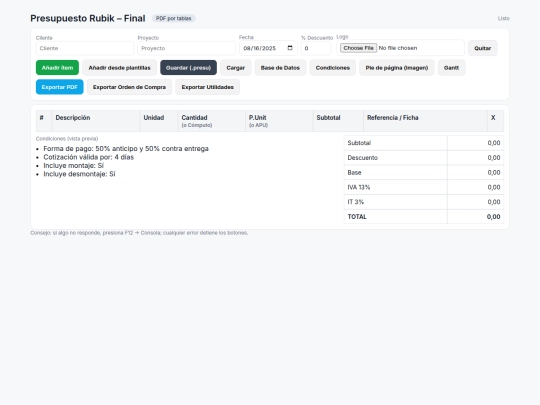Click the bold TOTAL amount 0,00
540x405 pixels.
pyautogui.click(x=493, y=217)
